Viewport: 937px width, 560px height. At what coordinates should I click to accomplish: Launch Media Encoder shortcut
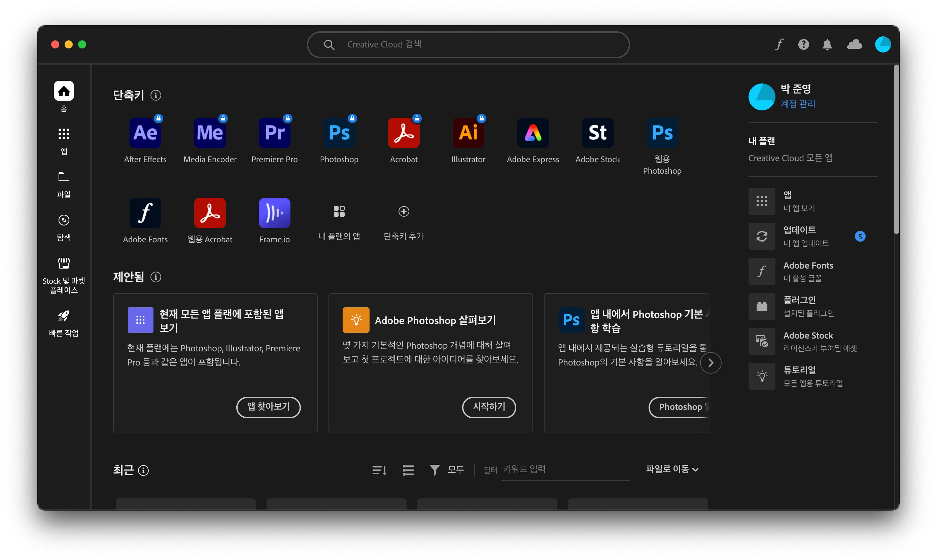(210, 133)
